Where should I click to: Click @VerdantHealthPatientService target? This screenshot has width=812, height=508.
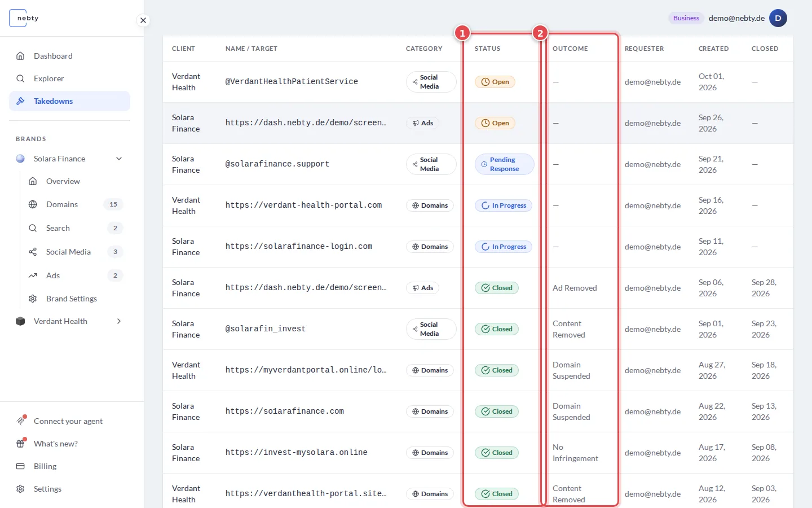pyautogui.click(x=292, y=81)
